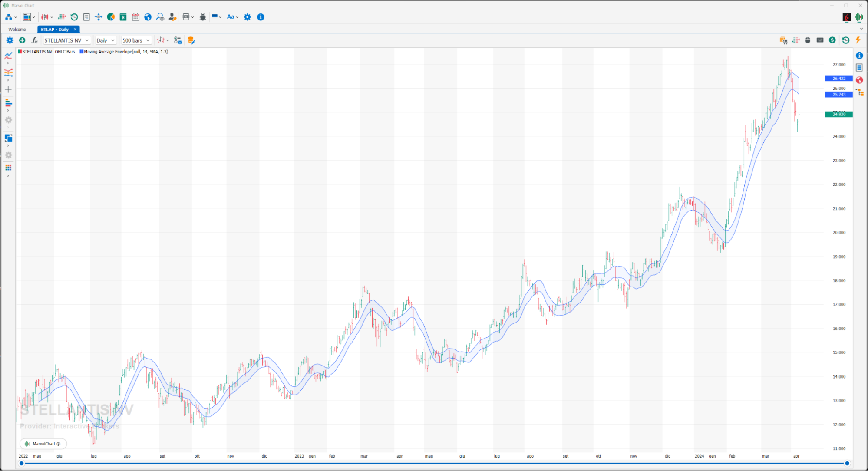Open the tab list chevron at right
868x471 pixels.
(x=861, y=29)
